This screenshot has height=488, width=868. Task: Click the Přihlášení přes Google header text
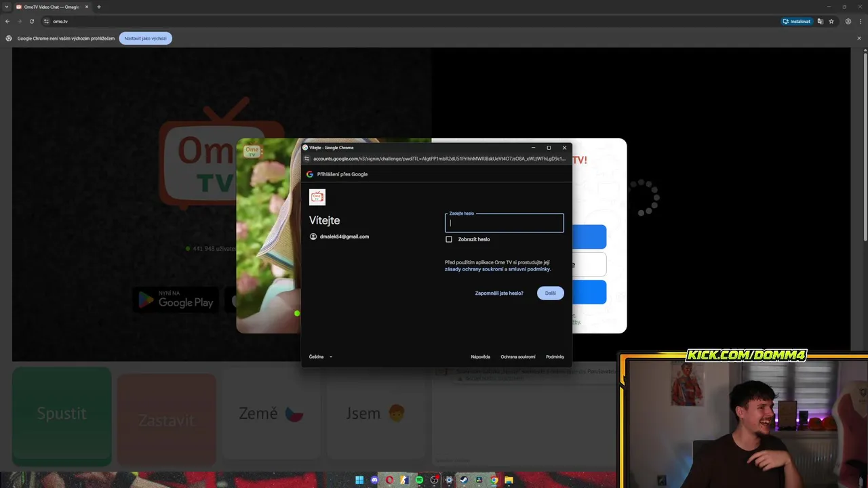[x=342, y=174]
